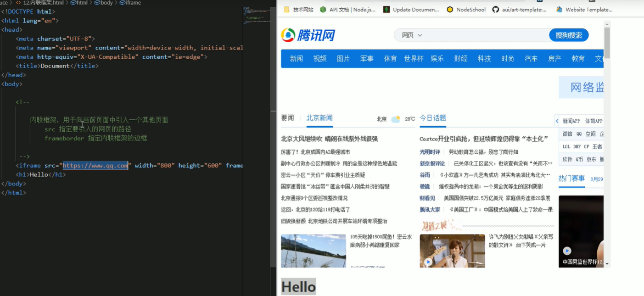Go to 娱乐 in the nav bar

click(437, 59)
